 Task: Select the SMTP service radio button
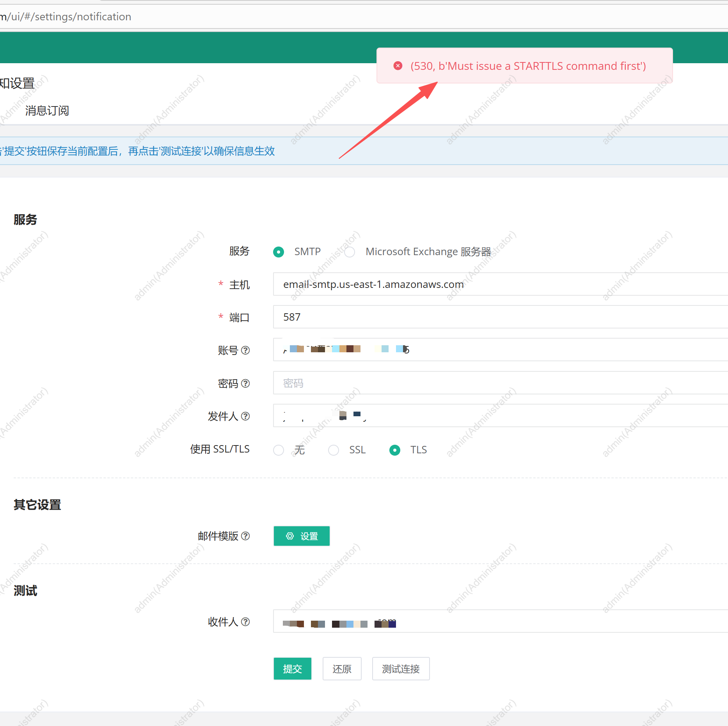point(279,252)
